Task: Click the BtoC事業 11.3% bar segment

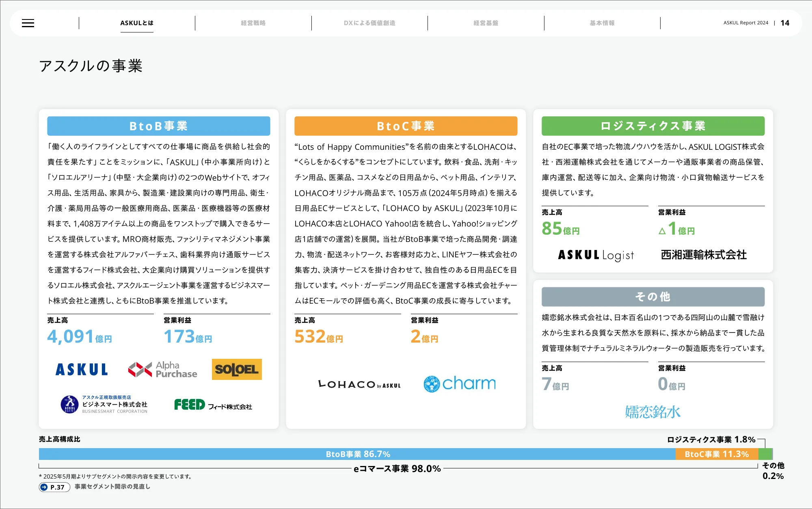Action: point(717,454)
